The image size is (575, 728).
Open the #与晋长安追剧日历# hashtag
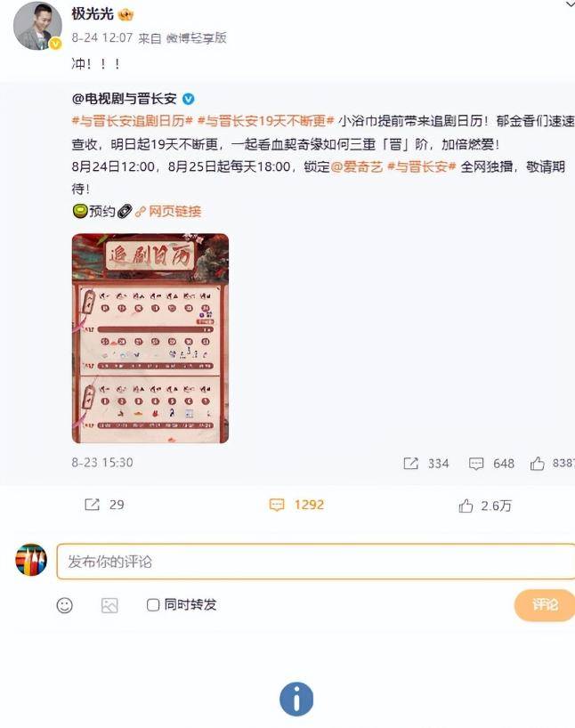click(x=132, y=121)
